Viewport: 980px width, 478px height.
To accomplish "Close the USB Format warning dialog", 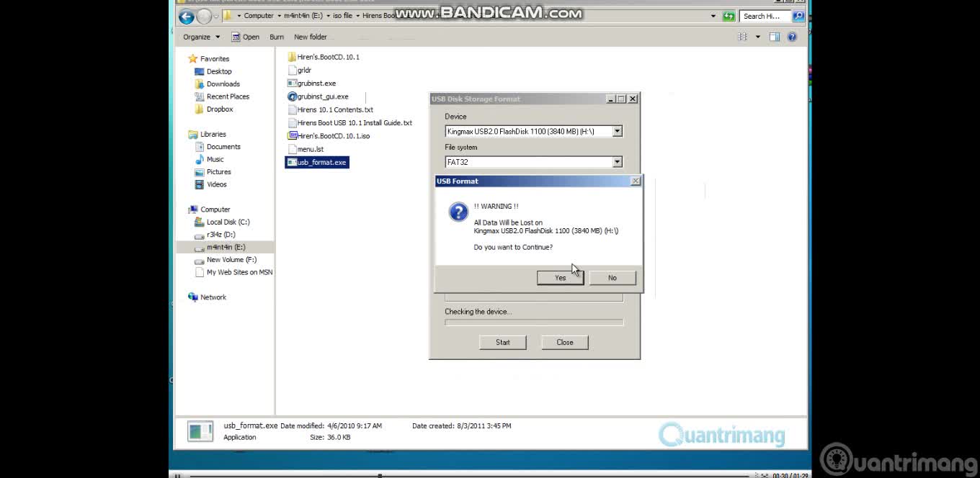I will [635, 181].
